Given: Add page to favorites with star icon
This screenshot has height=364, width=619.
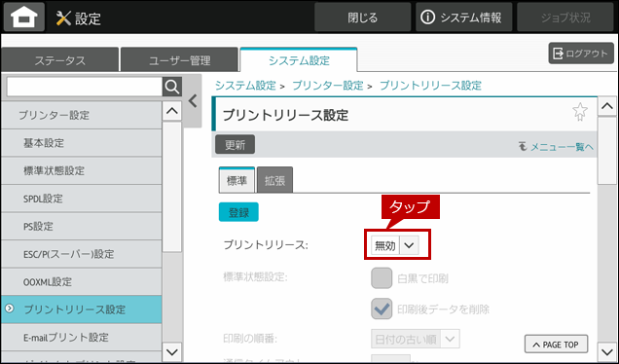Looking at the screenshot, I should (580, 112).
